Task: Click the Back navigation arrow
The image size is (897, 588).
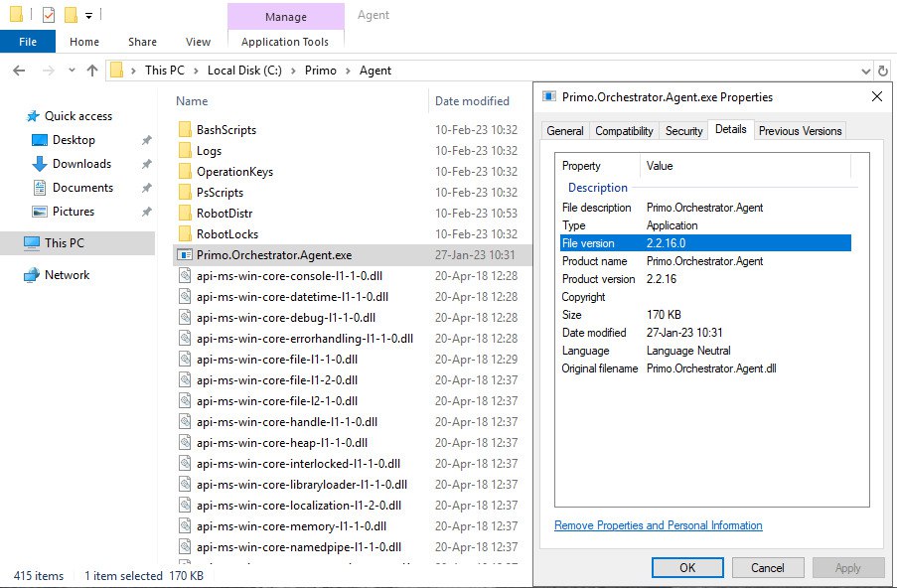Action: click(x=19, y=71)
